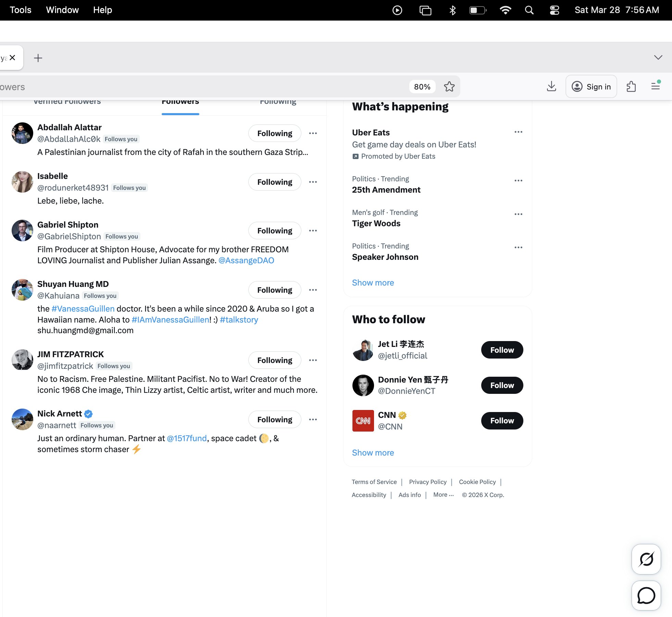Open the extensions puzzle icon
Screen dimensions: 672x617
(x=631, y=86)
